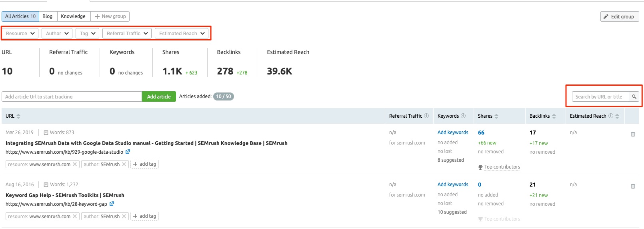Image resolution: width=644 pixels, height=229 pixels.
Task: Open the keyword-gap URL external link icon
Action: coord(112,204)
